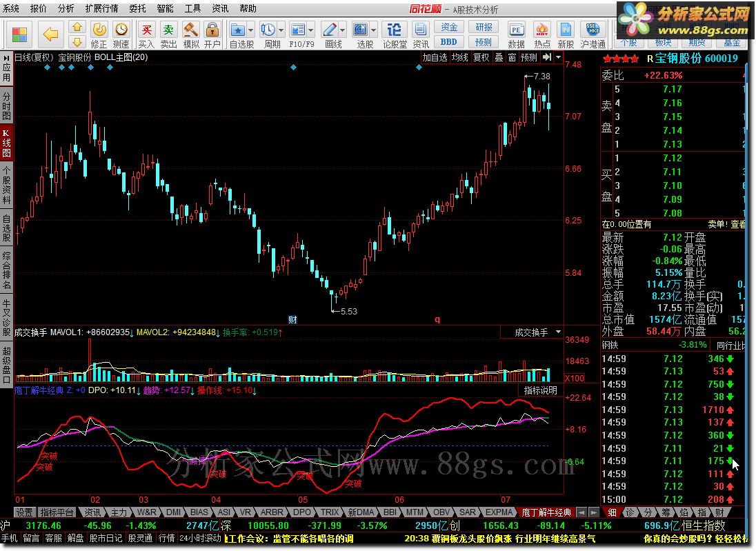Viewport: 756px width, 551px height.
Task: Expand the 画线 drawing dropdown arrow
Action: click(342, 30)
